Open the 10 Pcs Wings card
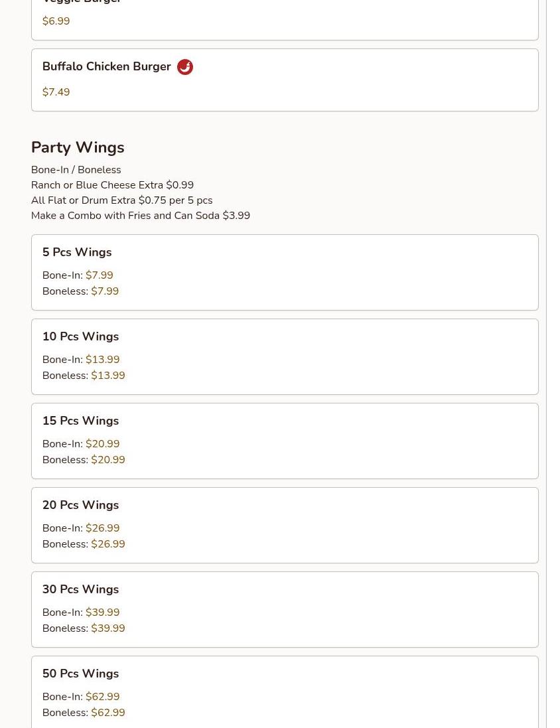The image size is (560, 728). click(x=285, y=356)
